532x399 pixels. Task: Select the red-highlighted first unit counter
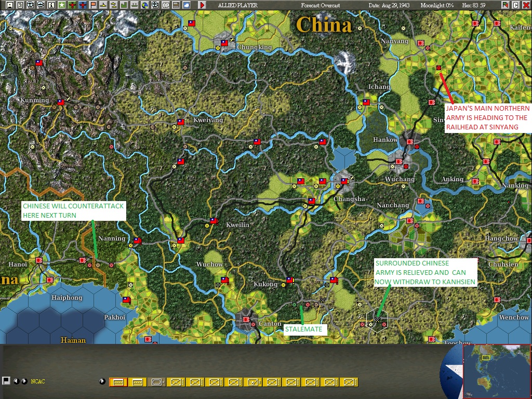[x=118, y=382]
